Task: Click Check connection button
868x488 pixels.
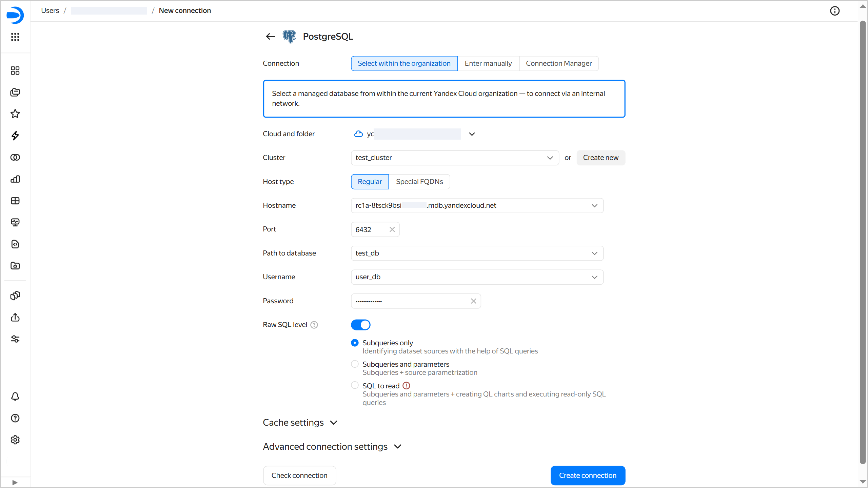Action: tap(299, 475)
